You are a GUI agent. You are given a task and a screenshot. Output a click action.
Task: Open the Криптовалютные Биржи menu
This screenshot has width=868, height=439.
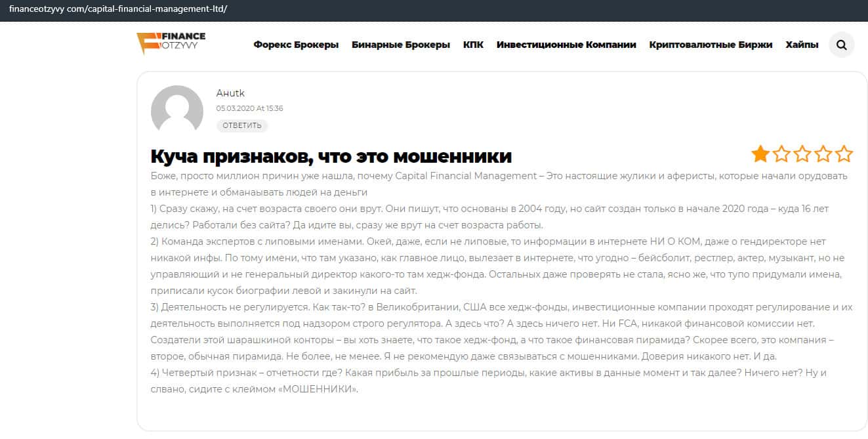(x=711, y=45)
